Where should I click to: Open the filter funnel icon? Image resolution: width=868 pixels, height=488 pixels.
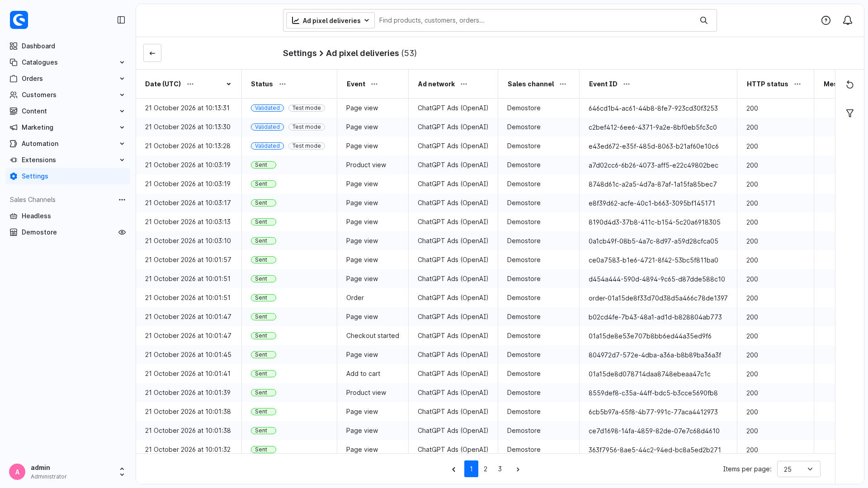850,113
